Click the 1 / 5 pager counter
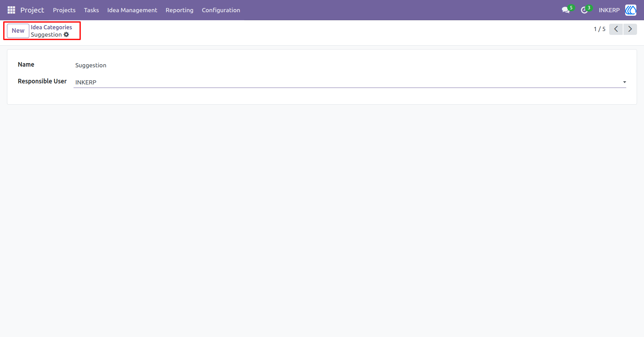Viewport: 644px width, 337px height. click(599, 29)
